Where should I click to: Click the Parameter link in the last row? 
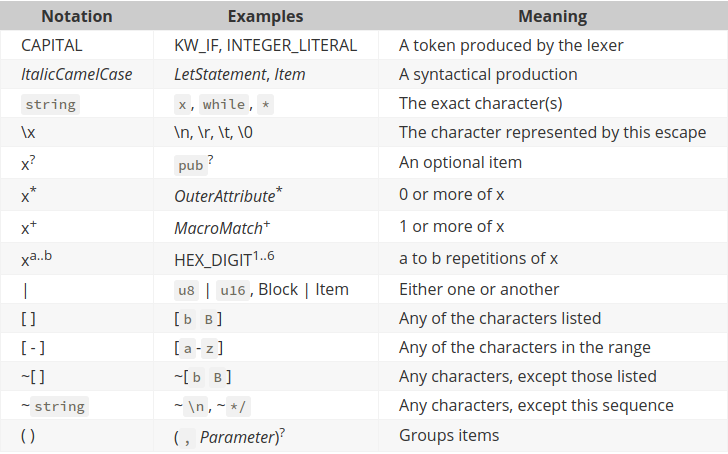click(x=237, y=437)
